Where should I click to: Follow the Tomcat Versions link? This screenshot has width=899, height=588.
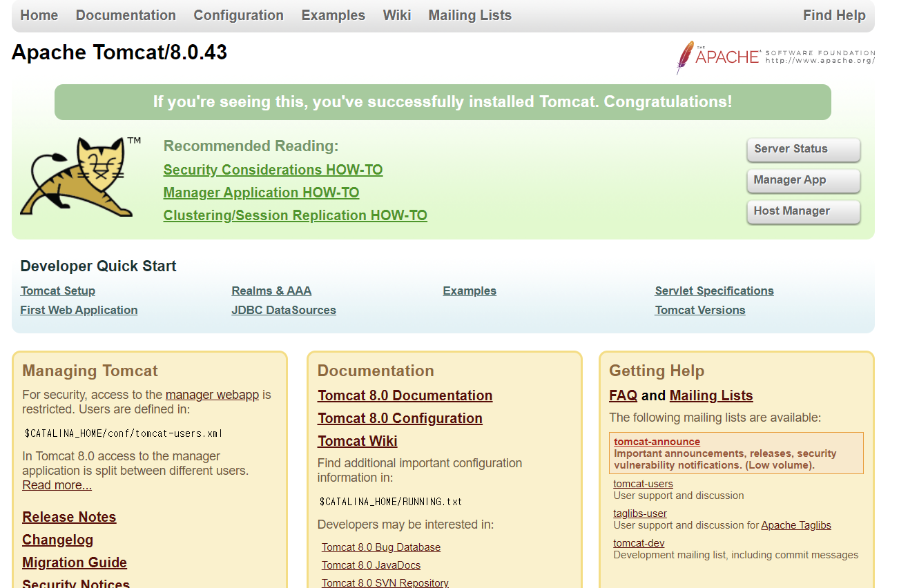pyautogui.click(x=700, y=310)
